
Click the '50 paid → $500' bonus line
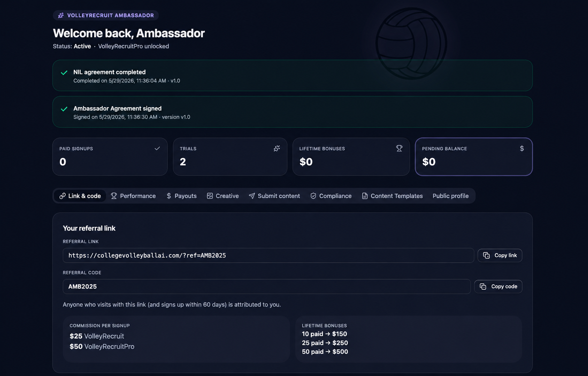[325, 352]
